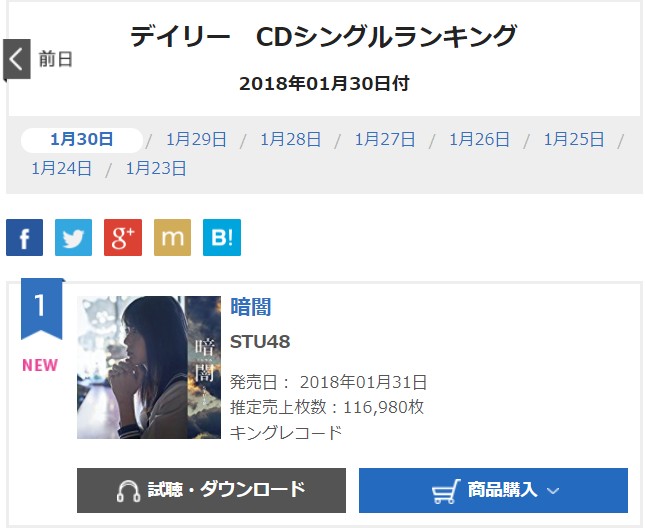
Task: Share via Twitter bird icon
Action: [x=74, y=238]
